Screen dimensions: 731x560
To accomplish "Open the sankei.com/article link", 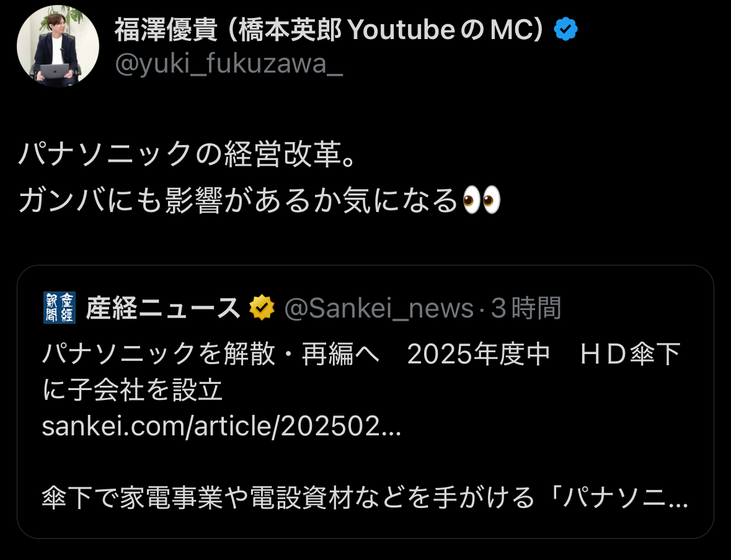I will tap(221, 426).
